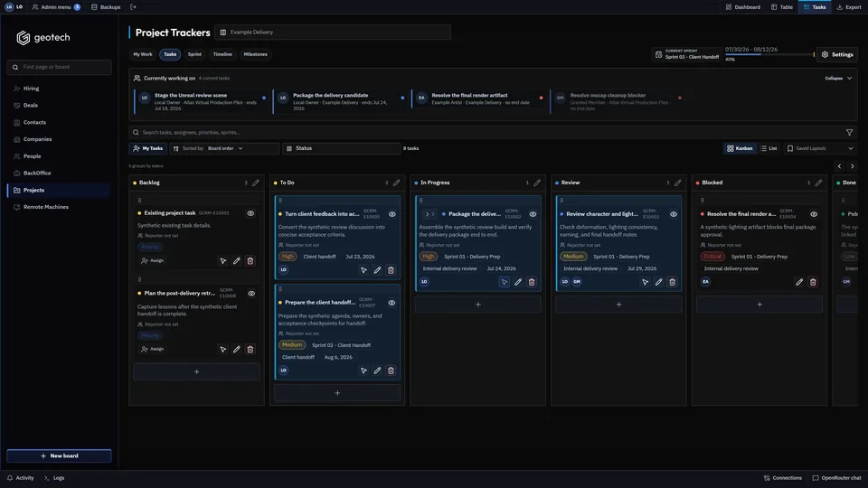868x488 pixels.
Task: Click the New board button
Action: click(x=60, y=455)
